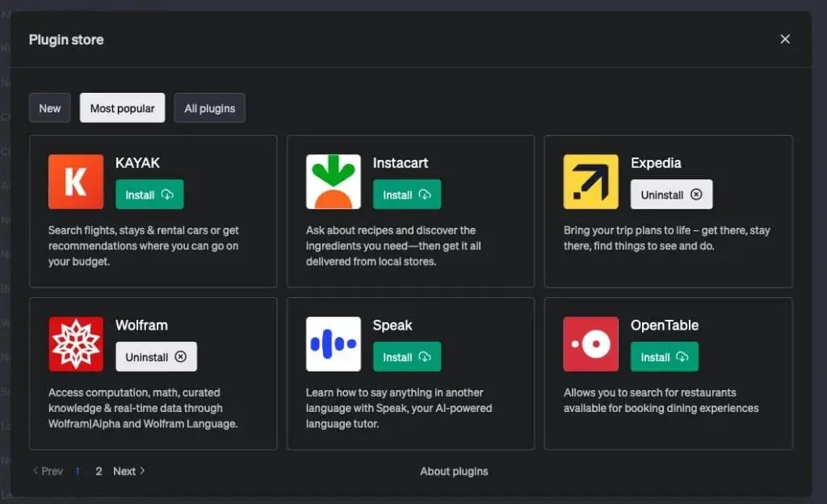
Task: Click the Wolfram red star logo
Action: (x=75, y=344)
